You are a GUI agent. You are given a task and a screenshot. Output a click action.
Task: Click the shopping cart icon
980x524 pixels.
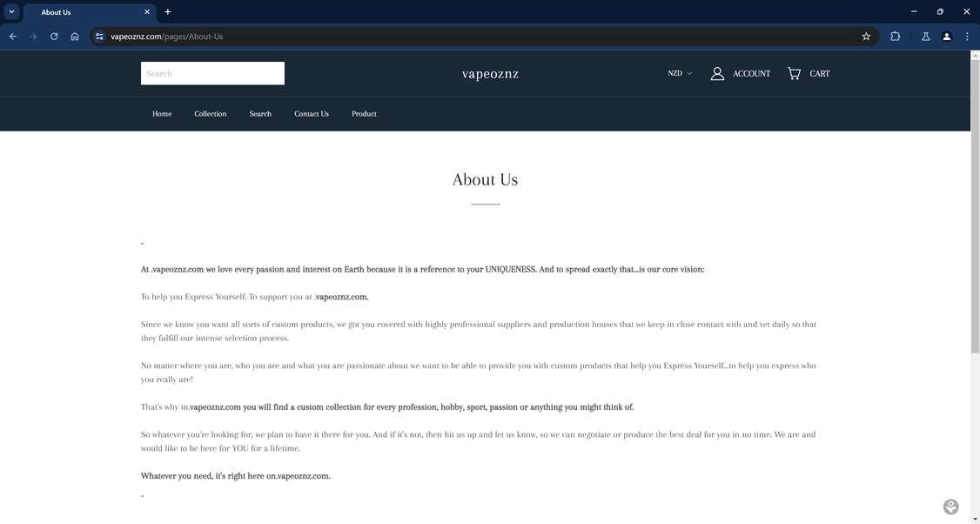click(x=794, y=73)
